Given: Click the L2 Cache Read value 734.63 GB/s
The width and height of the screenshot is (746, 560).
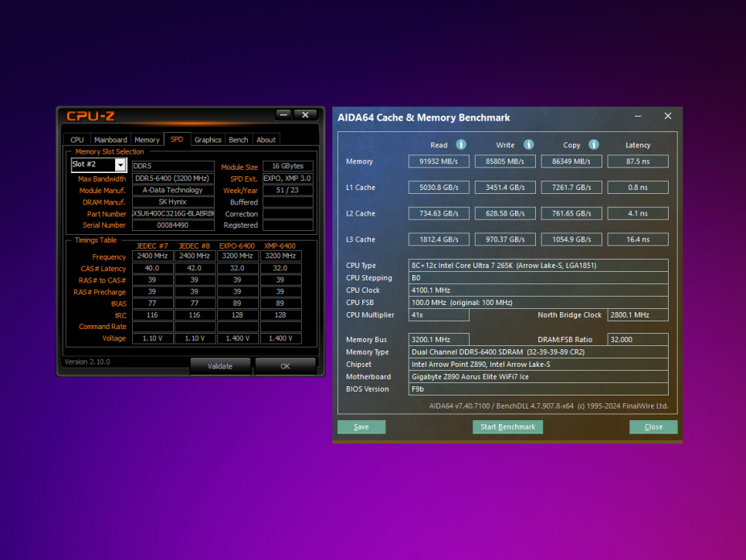Looking at the screenshot, I should point(439,213).
